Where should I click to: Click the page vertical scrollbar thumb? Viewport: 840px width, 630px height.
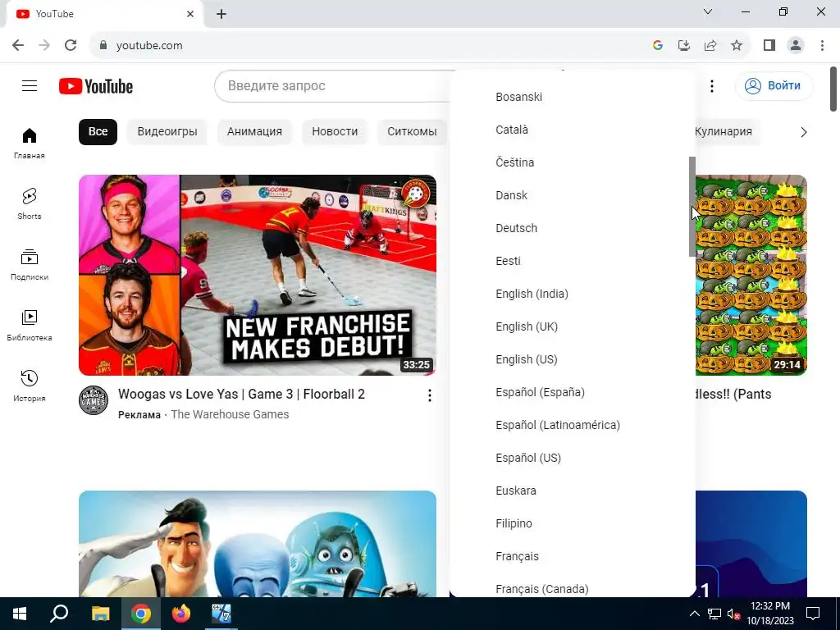(833, 89)
